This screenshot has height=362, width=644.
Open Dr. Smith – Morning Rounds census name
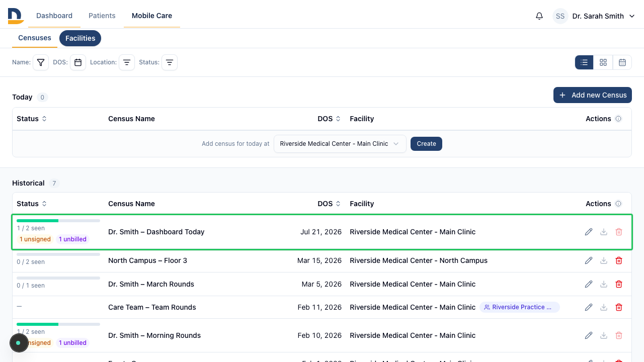coord(154,335)
